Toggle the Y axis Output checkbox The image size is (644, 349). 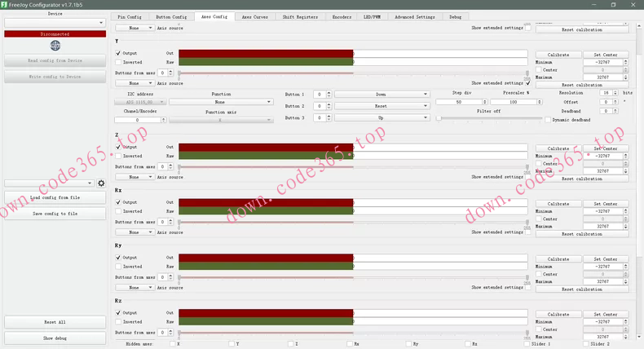pos(118,53)
